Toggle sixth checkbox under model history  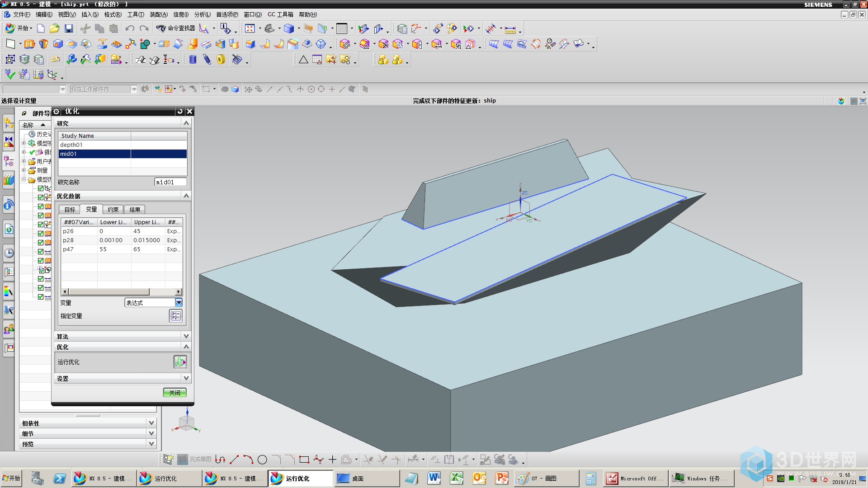point(41,234)
